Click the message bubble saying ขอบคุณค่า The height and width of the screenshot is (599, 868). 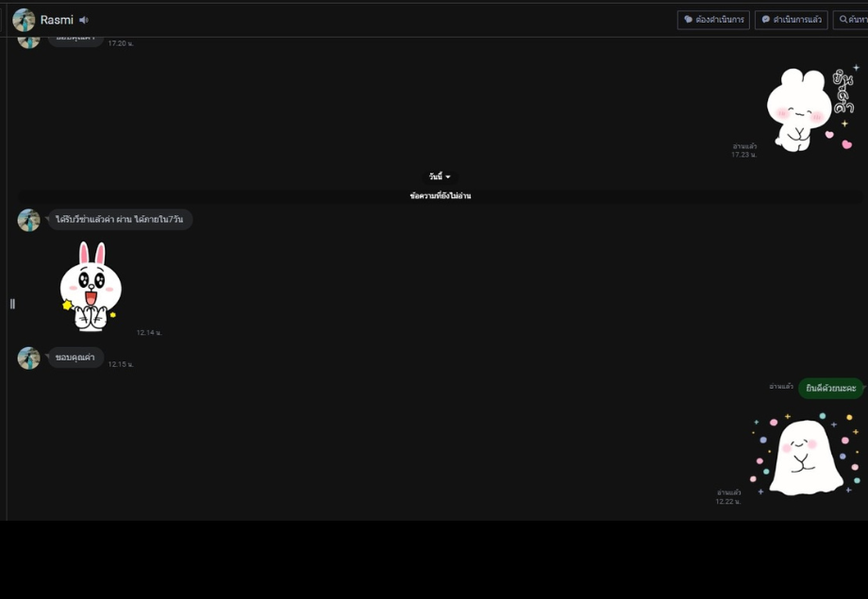[75, 358]
